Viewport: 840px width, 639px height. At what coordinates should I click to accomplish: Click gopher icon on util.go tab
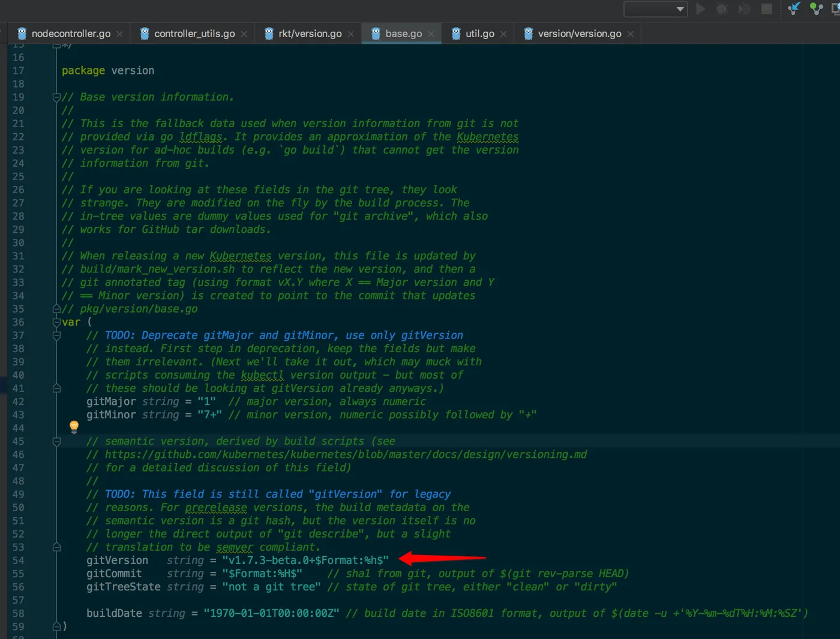pos(456,34)
